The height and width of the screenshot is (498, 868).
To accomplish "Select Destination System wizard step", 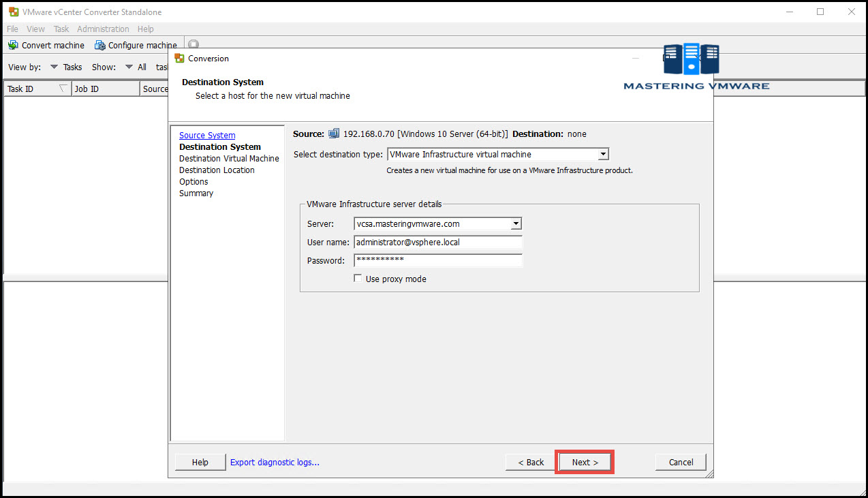I will (x=220, y=146).
